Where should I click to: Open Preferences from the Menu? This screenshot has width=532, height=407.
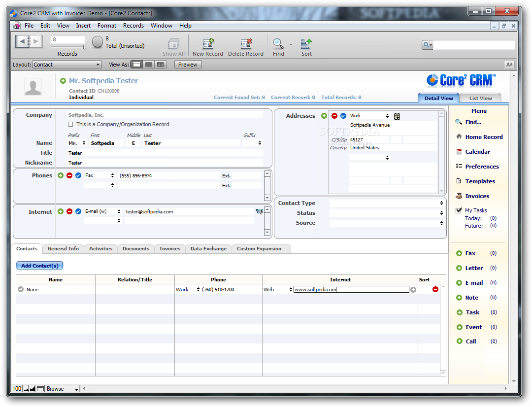click(482, 167)
